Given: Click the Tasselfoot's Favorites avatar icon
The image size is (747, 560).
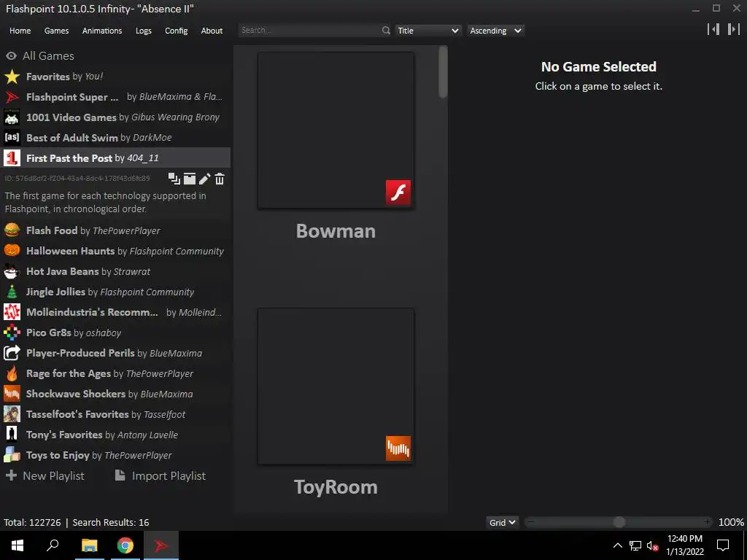Looking at the screenshot, I should [x=12, y=414].
